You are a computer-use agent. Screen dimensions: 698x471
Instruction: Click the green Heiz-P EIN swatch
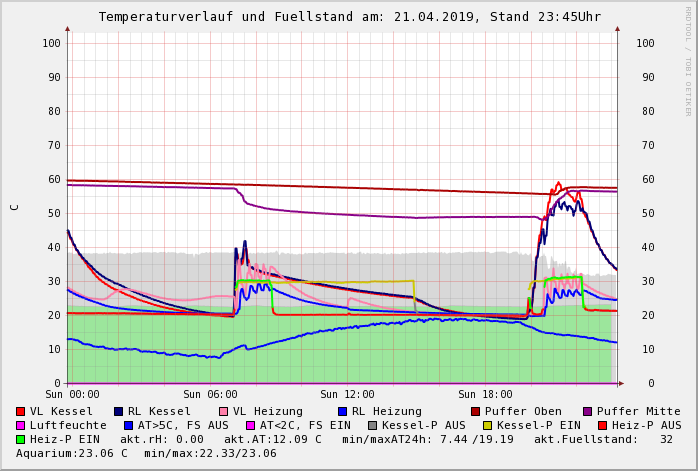20,439
